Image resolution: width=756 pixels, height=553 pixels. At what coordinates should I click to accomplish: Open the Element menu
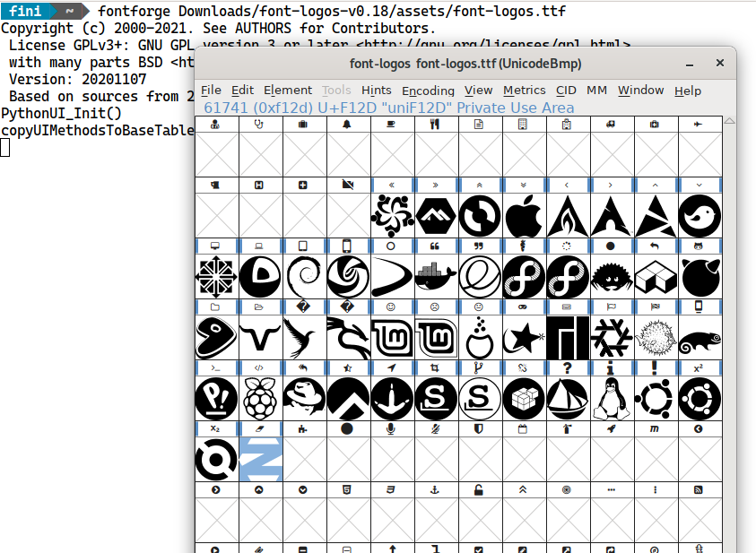click(x=288, y=90)
